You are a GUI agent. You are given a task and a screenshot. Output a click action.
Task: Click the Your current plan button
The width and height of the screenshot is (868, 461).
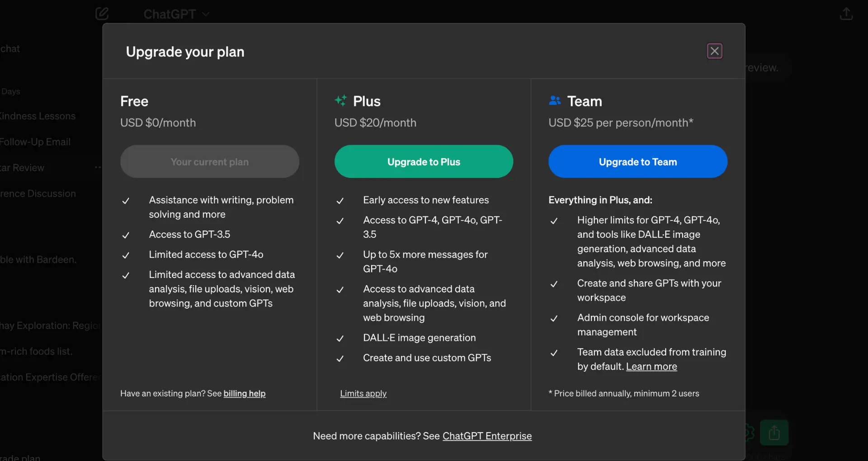coord(209,161)
